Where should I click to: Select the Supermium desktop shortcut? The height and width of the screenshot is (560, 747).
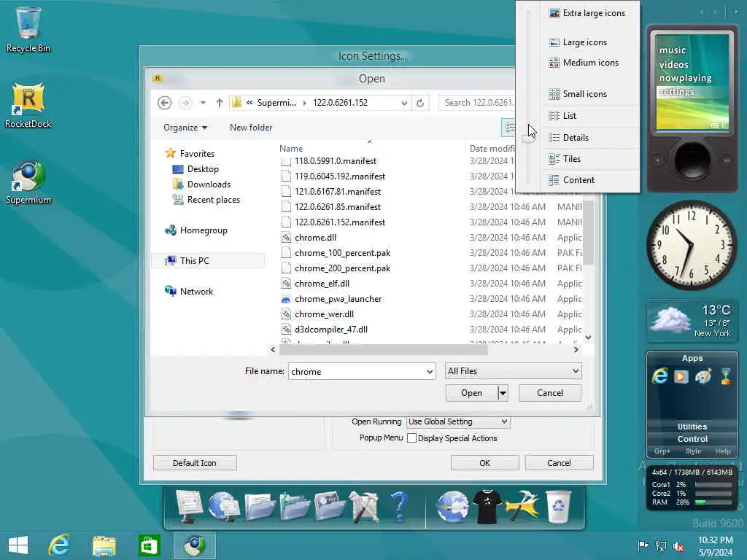click(x=28, y=182)
